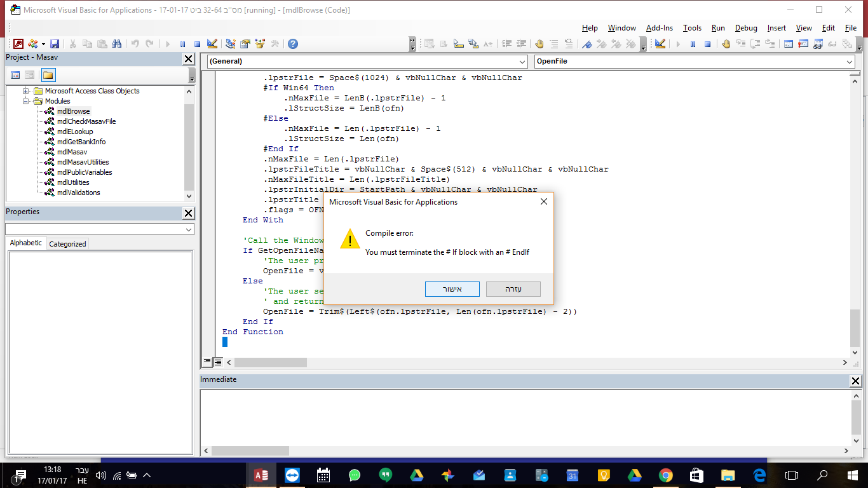The image size is (868, 488).
Task: Close the Project Explorer panel
Action: (x=188, y=58)
